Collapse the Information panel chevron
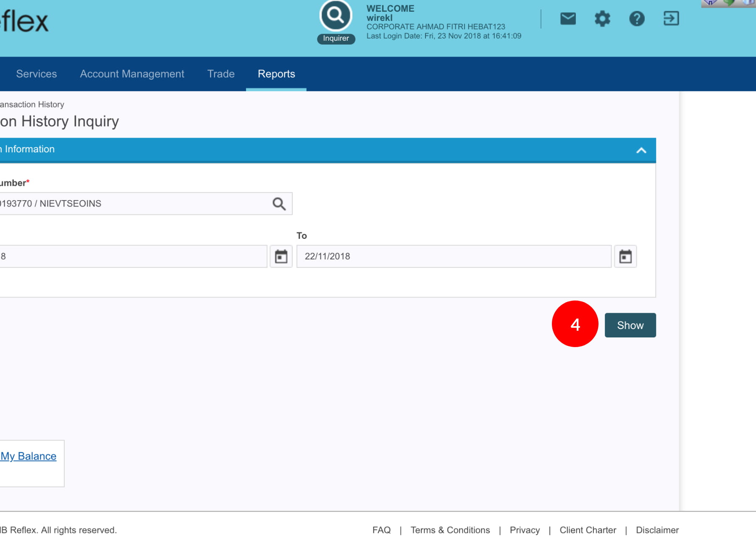Image resolution: width=756 pixels, height=554 pixels. tap(641, 150)
